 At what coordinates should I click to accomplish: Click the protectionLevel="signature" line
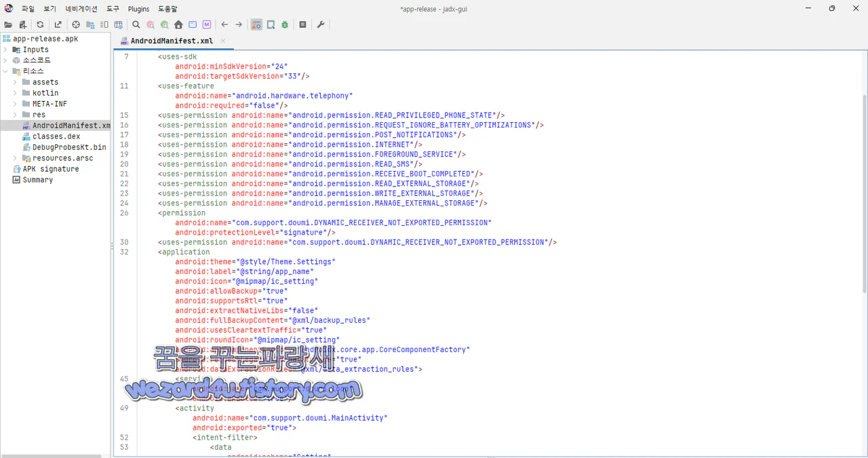255,232
